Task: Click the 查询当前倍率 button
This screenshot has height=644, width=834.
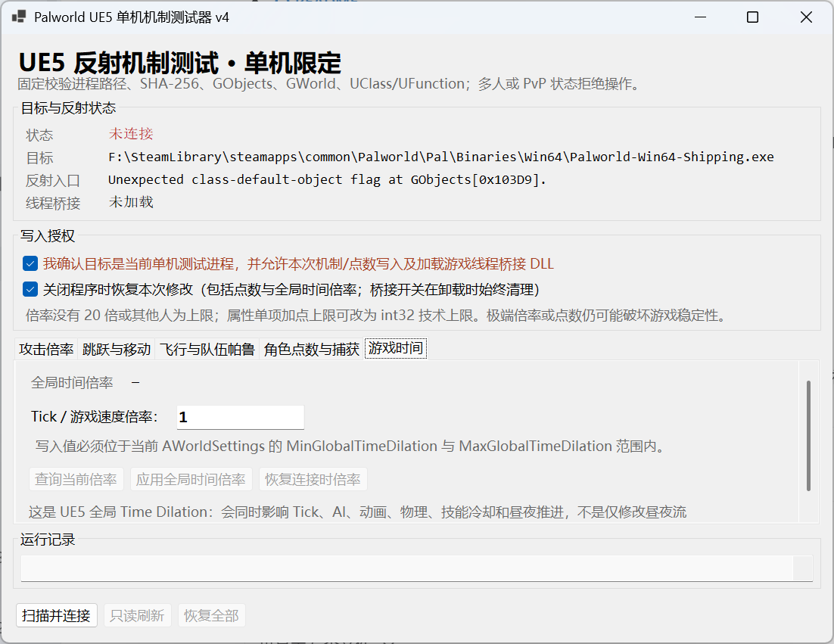Action: coord(76,480)
